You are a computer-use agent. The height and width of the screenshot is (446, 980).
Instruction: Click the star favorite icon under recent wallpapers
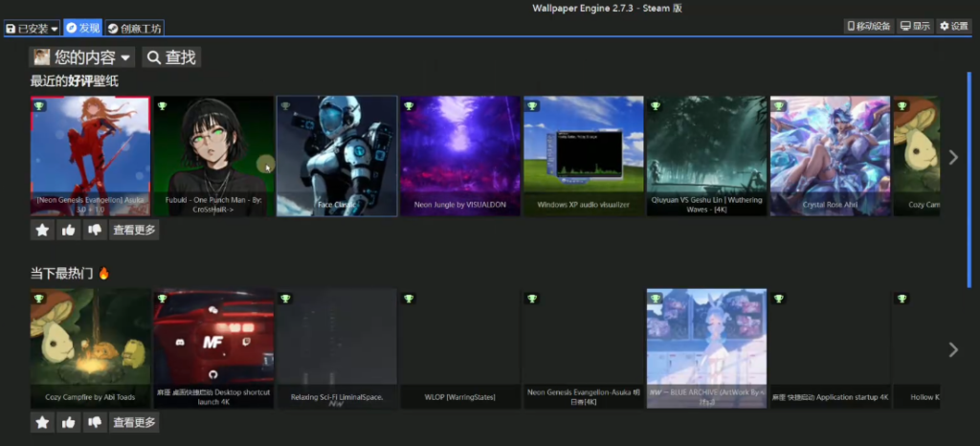pyautogui.click(x=42, y=230)
